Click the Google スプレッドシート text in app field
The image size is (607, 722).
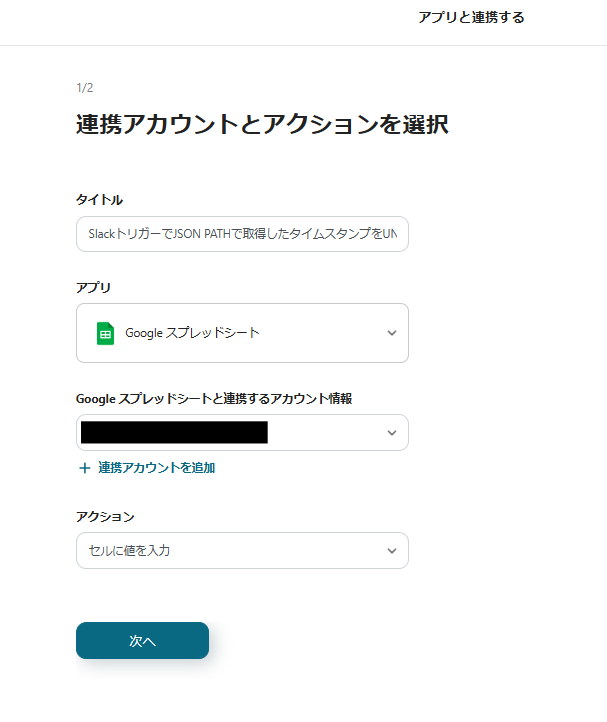(x=192, y=333)
